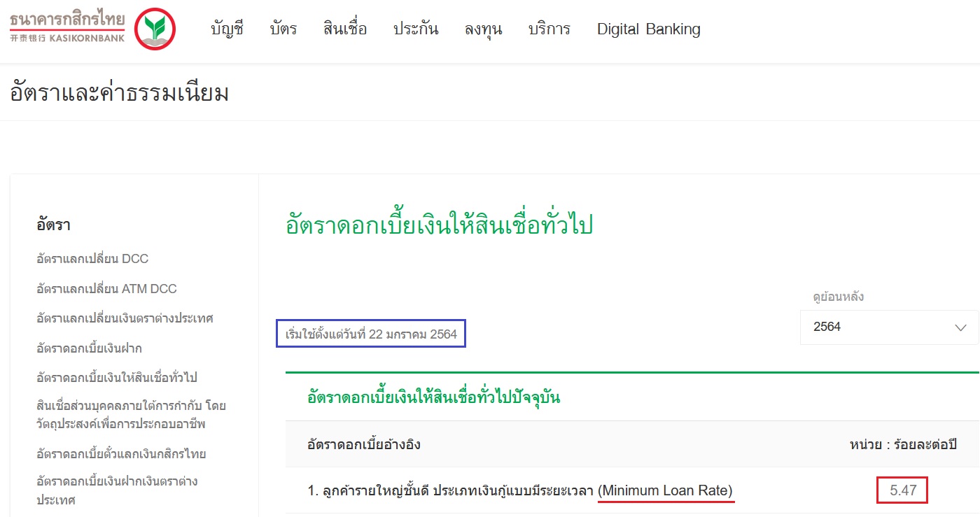Click the chevron arrow in year selector

tap(960, 327)
